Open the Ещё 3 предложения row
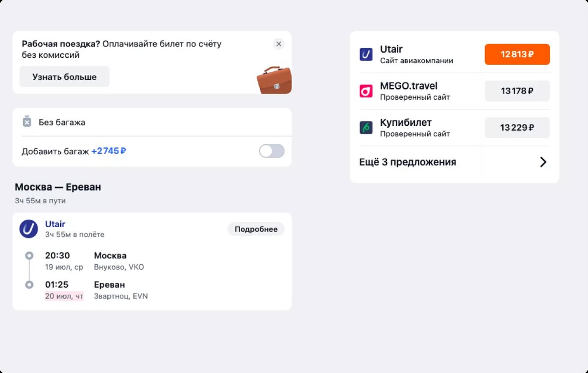 (x=408, y=162)
